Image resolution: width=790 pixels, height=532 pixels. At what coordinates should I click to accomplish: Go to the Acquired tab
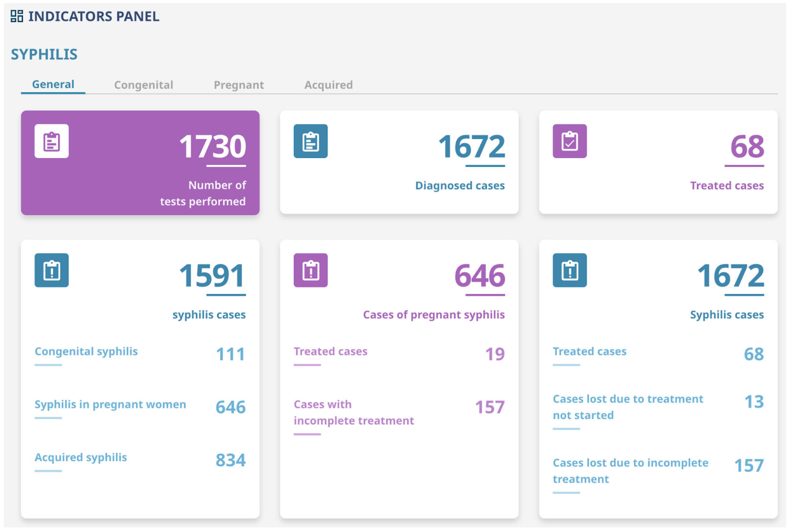328,85
